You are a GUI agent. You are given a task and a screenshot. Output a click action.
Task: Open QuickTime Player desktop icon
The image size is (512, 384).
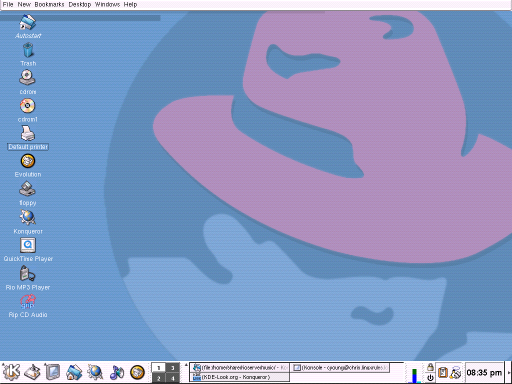(28, 245)
